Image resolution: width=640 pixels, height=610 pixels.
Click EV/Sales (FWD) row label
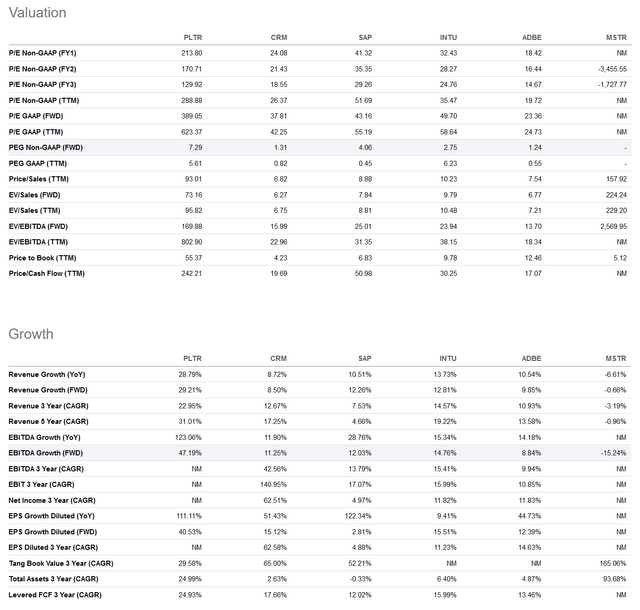(x=34, y=195)
